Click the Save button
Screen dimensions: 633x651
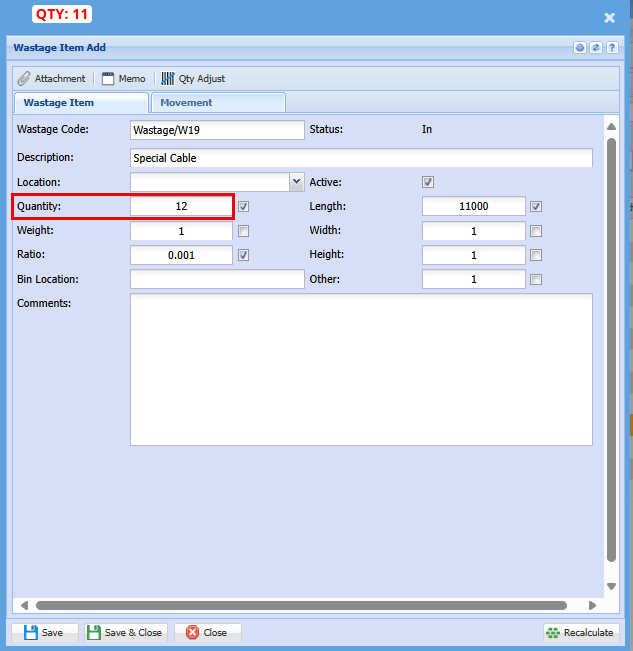pyautogui.click(x=44, y=632)
